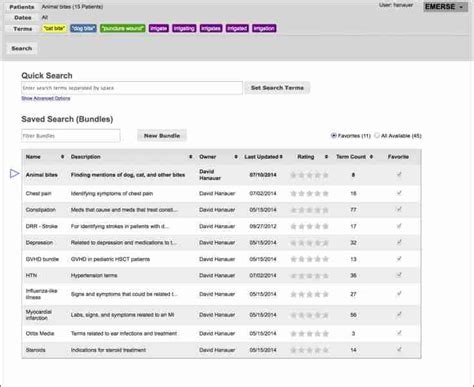Open the Animal bites bundle row
The image size is (474, 387).
[x=221, y=175]
